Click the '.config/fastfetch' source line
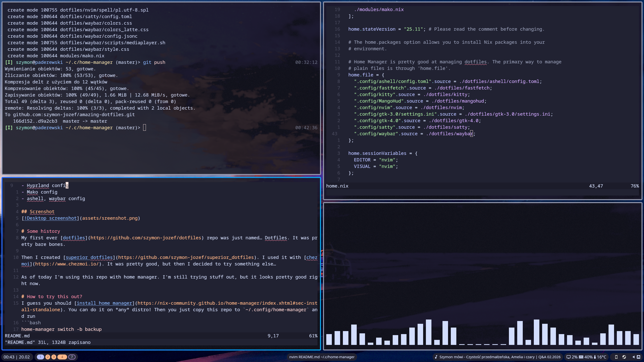 click(x=423, y=88)
